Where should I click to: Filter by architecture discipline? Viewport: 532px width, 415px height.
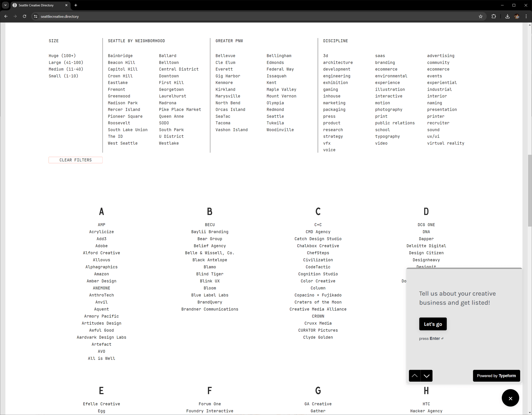point(338,63)
